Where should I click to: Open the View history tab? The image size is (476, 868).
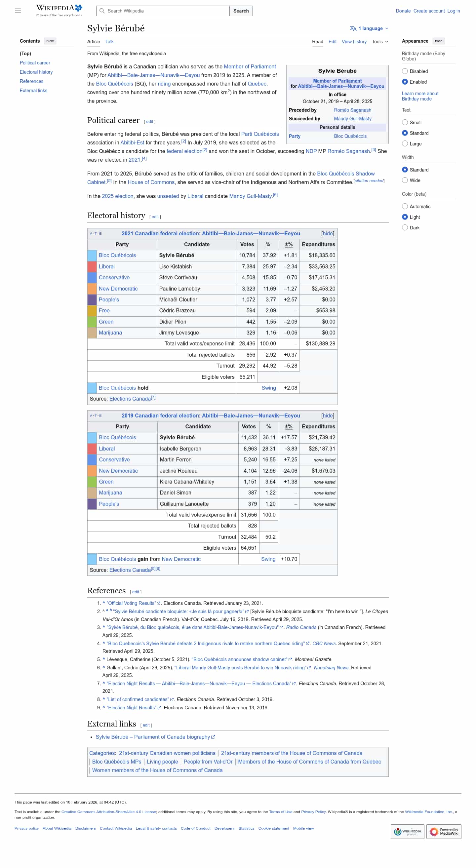point(354,41)
